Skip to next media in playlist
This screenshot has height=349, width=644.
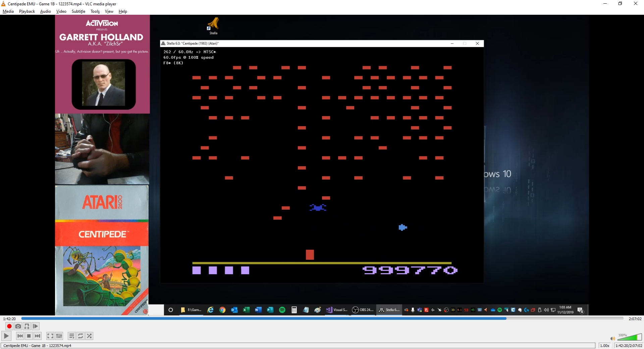38,336
